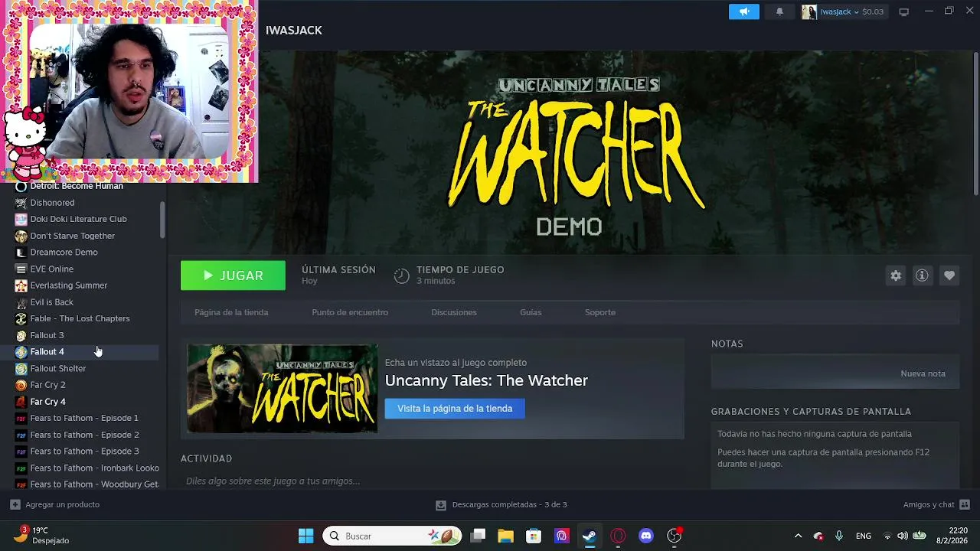The image size is (980, 551).
Task: Open the Windows Start menu
Action: pos(305,536)
